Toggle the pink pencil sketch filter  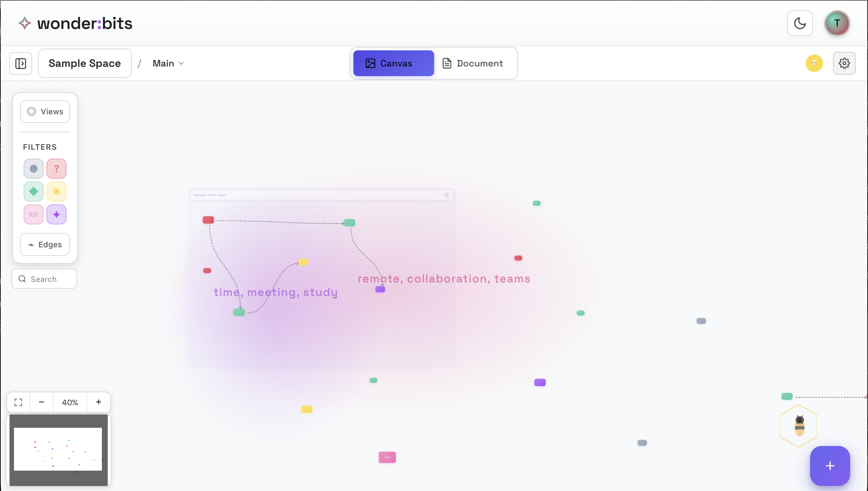point(33,214)
